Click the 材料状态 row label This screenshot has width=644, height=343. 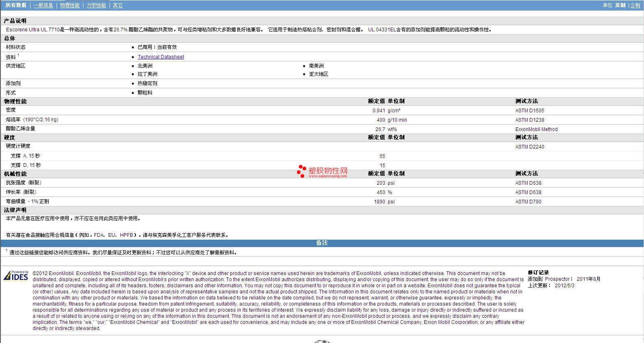pos(15,47)
